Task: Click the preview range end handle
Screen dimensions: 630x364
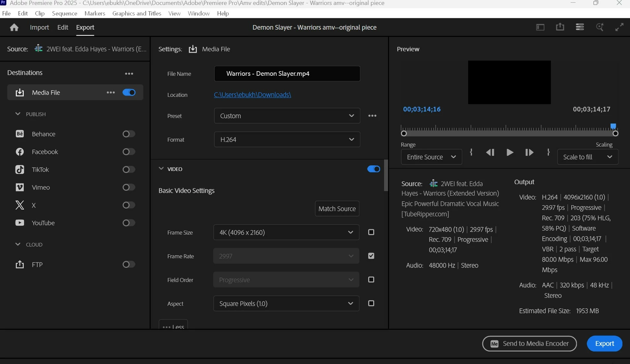Action: (x=615, y=133)
